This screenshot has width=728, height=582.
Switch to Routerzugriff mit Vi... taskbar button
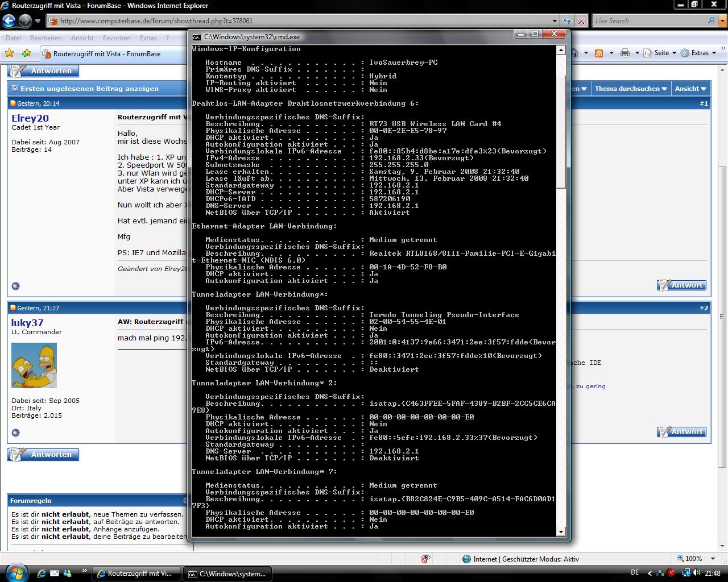[136, 573]
